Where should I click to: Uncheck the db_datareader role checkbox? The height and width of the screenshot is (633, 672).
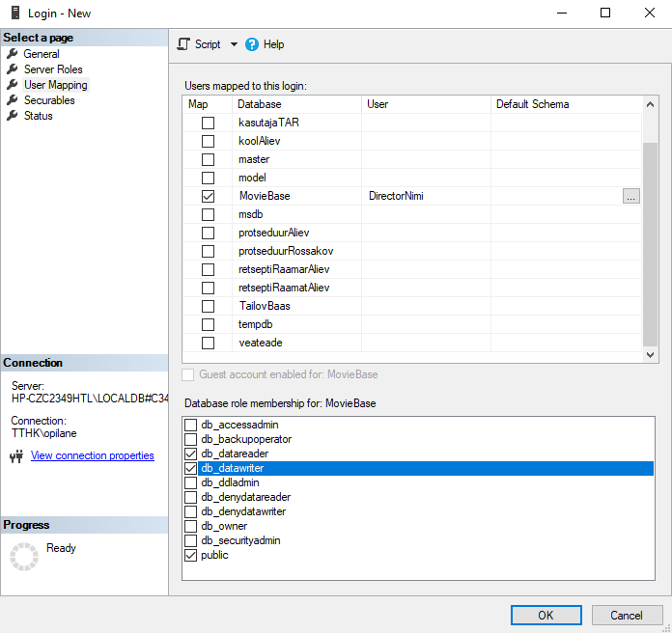[190, 454]
